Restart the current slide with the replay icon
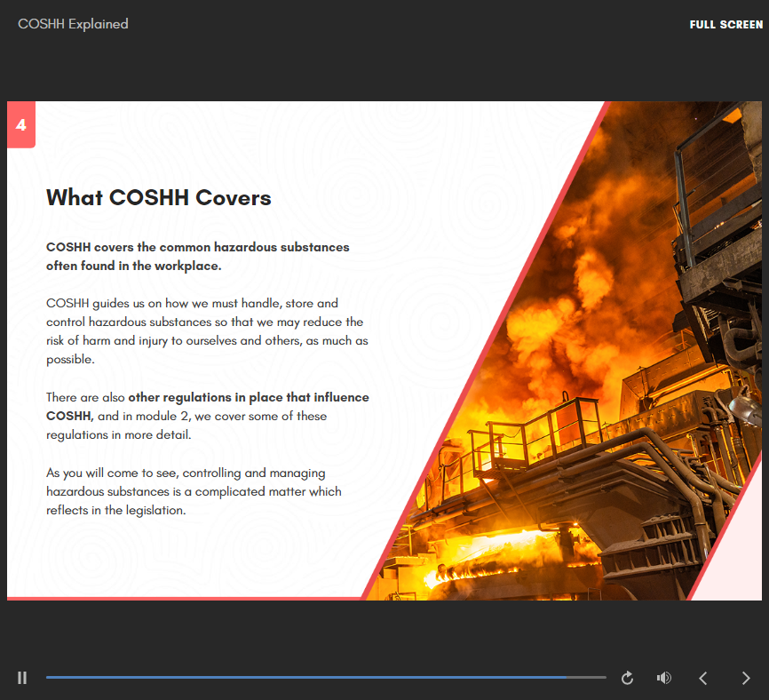Image resolution: width=769 pixels, height=700 pixels. tap(627, 678)
